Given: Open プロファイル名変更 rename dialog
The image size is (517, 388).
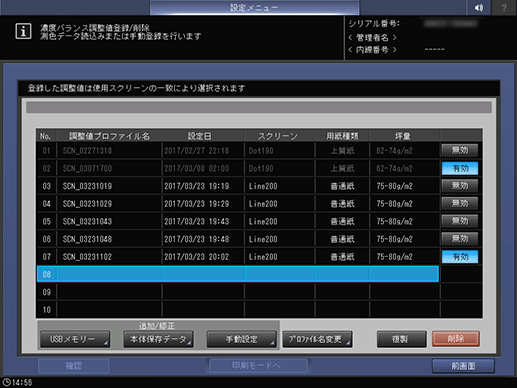Looking at the screenshot, I should pyautogui.click(x=317, y=339).
